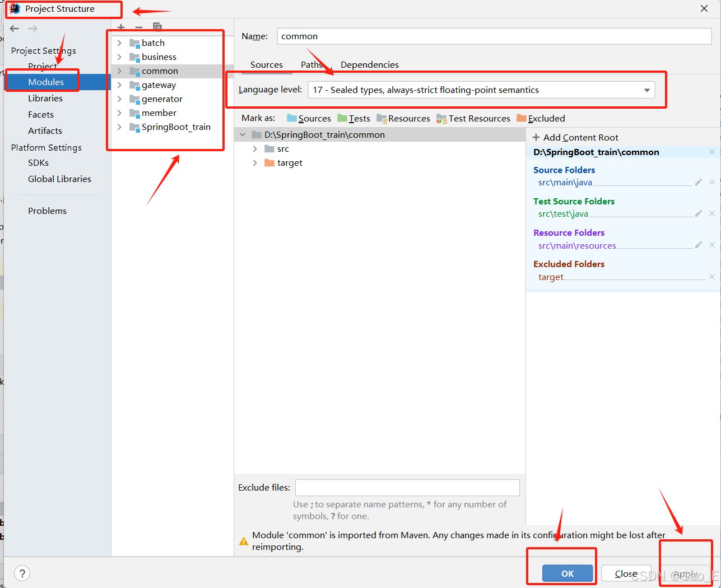The image size is (721, 588).
Task: Mark folder as Test Resources
Action: [x=473, y=118]
